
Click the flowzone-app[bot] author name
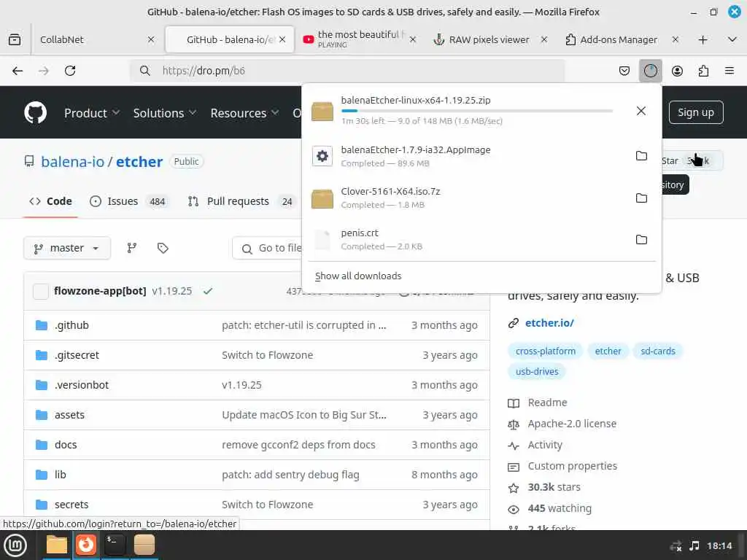(100, 291)
